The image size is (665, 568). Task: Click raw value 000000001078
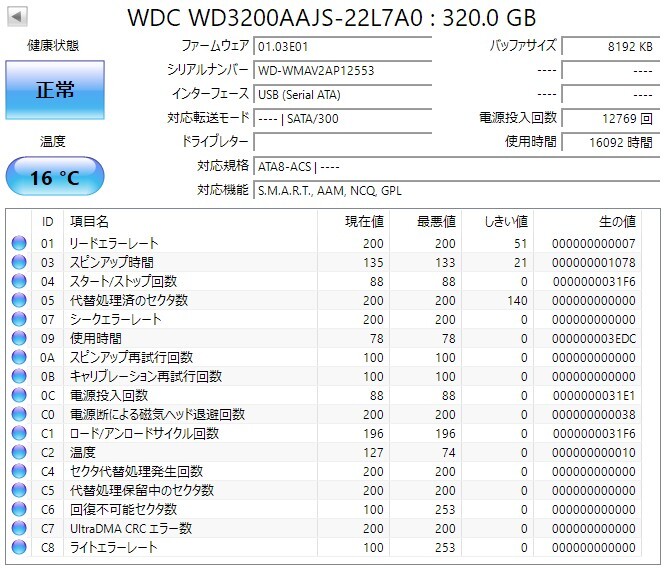pyautogui.click(x=594, y=263)
